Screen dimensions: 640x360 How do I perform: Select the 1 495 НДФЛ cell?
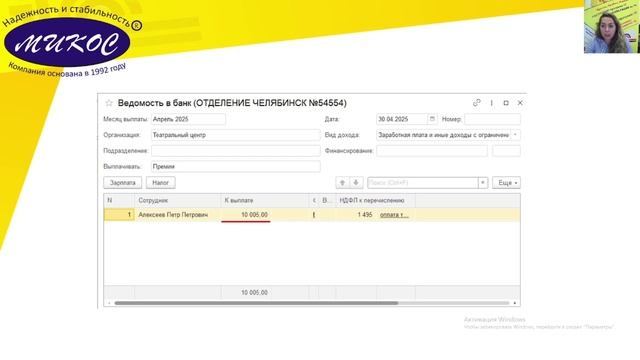(x=356, y=215)
